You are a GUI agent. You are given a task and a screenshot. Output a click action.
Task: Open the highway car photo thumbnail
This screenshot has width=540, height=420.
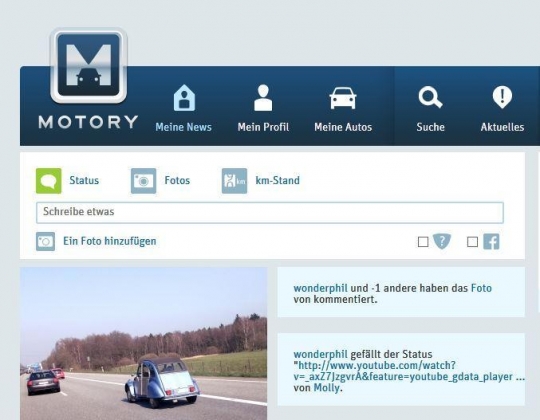[144, 344]
